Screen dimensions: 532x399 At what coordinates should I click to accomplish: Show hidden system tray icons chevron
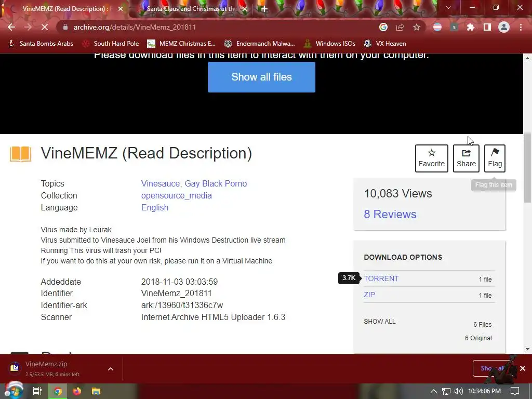434,391
